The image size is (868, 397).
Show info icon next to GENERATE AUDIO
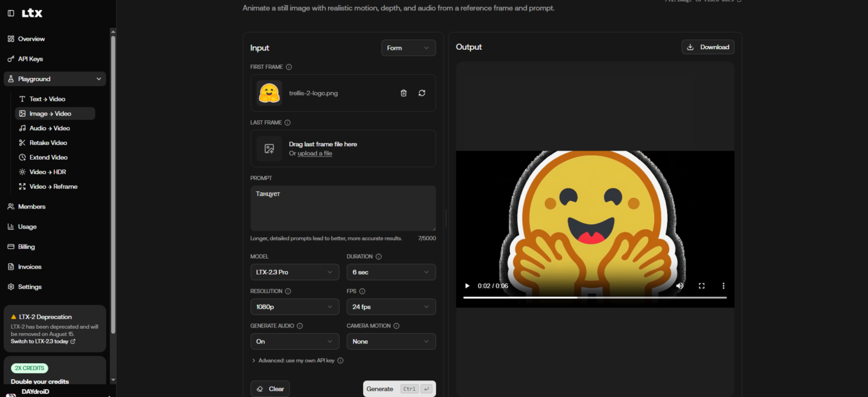[300, 326]
